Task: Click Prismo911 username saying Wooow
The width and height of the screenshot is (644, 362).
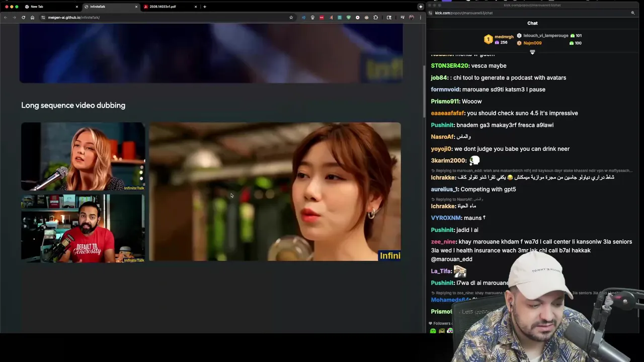Action: (445, 102)
